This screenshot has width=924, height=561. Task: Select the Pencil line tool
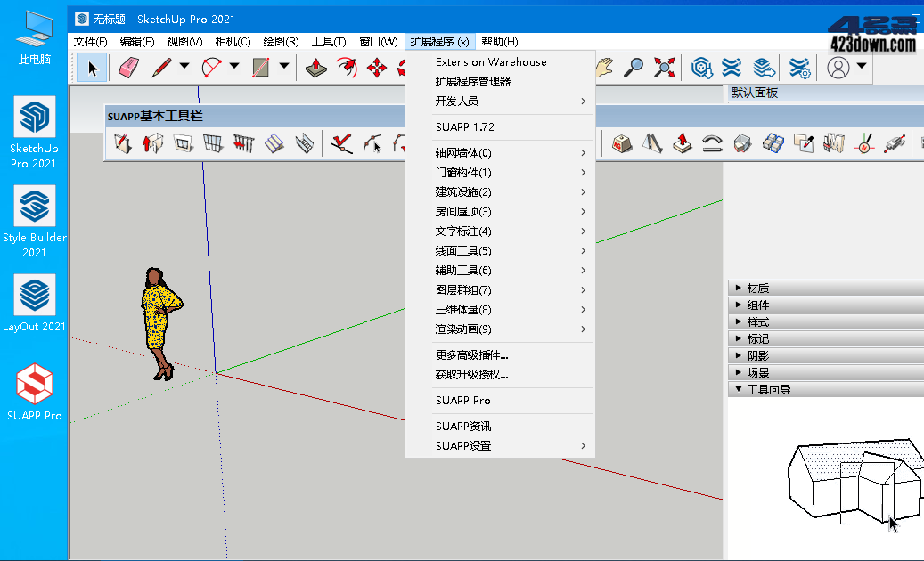coord(161,68)
